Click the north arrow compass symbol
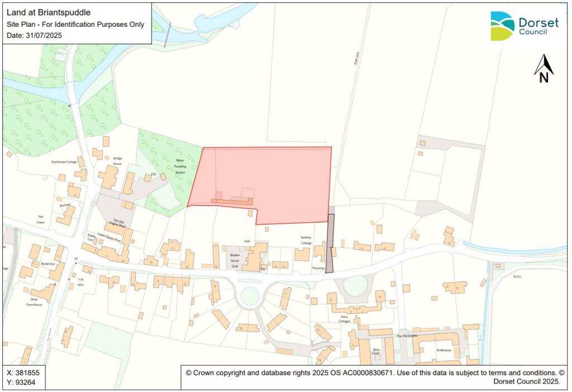Screen dimensions: 572x392 click(544, 69)
